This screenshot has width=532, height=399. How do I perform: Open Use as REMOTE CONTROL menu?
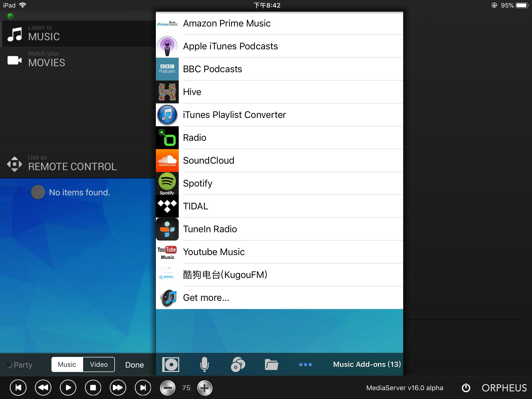[78, 164]
